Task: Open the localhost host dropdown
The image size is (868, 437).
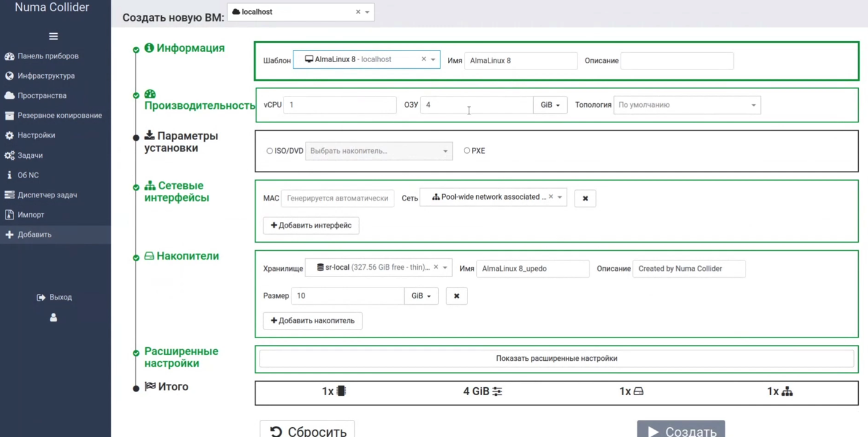Action: pyautogui.click(x=367, y=12)
